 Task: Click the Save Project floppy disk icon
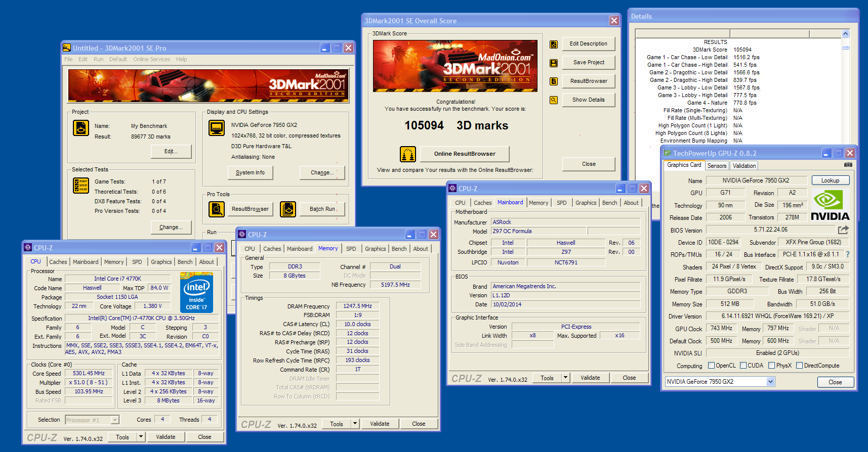point(554,63)
